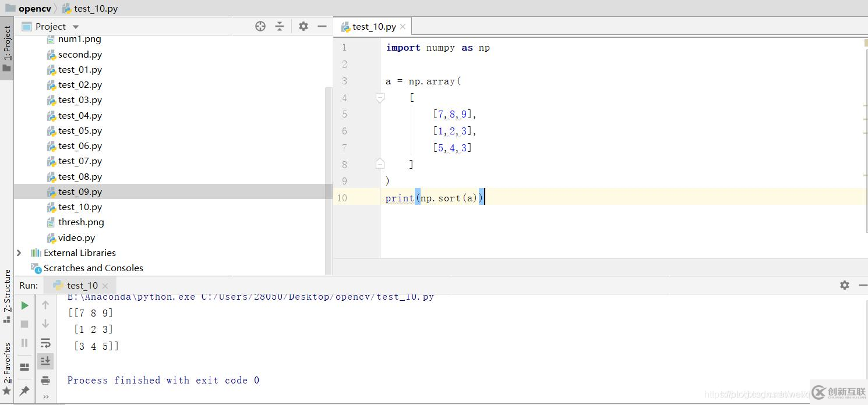Viewport: 868px width, 405px height.
Task: Click the Down the stack trace arrow
Action: click(x=45, y=324)
